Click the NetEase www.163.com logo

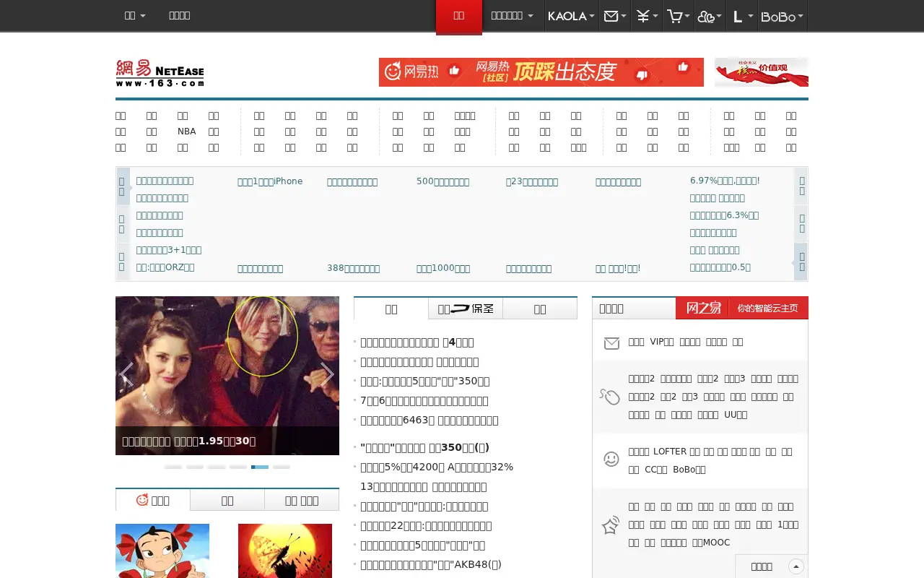click(160, 73)
